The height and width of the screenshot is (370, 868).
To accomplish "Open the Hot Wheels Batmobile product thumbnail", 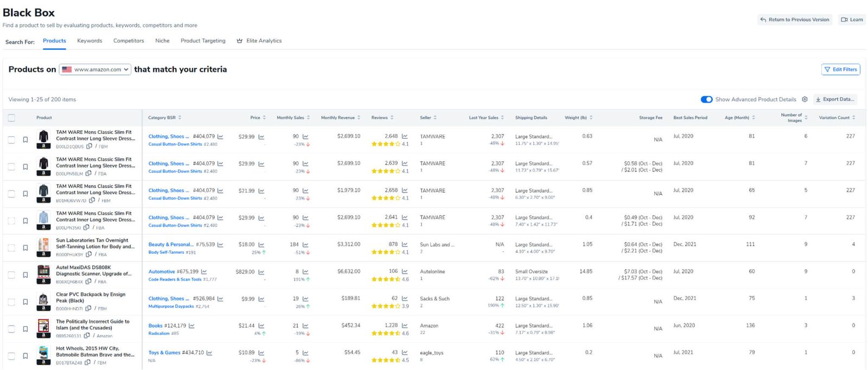I will (x=43, y=355).
